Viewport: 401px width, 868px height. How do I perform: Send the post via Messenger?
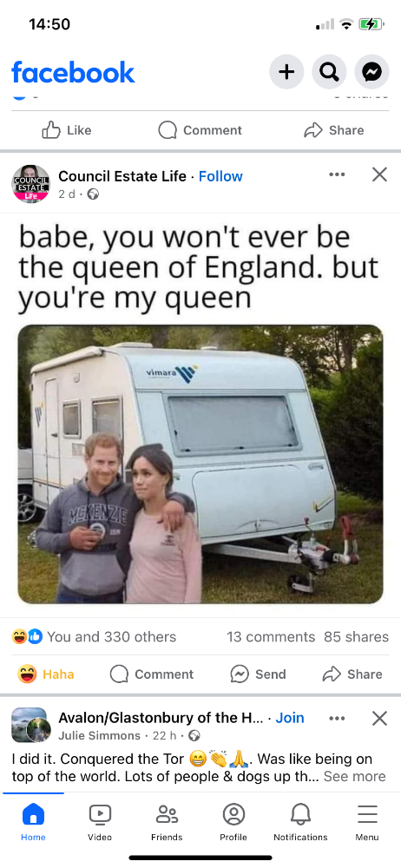(x=258, y=674)
